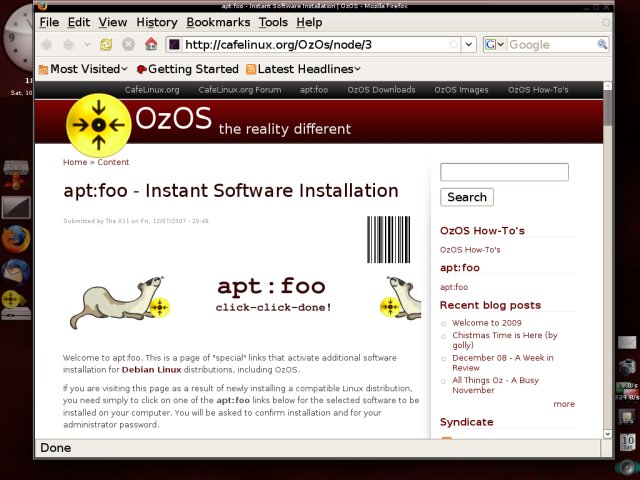Open the File menu
This screenshot has height=480, width=640.
point(49,22)
